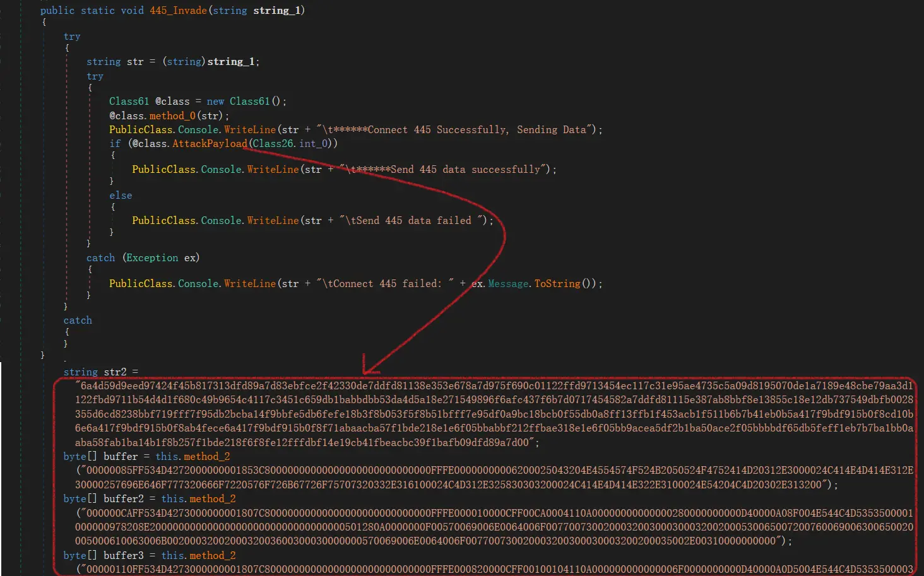Click the 'public' keyword in the signature

[x=57, y=11]
